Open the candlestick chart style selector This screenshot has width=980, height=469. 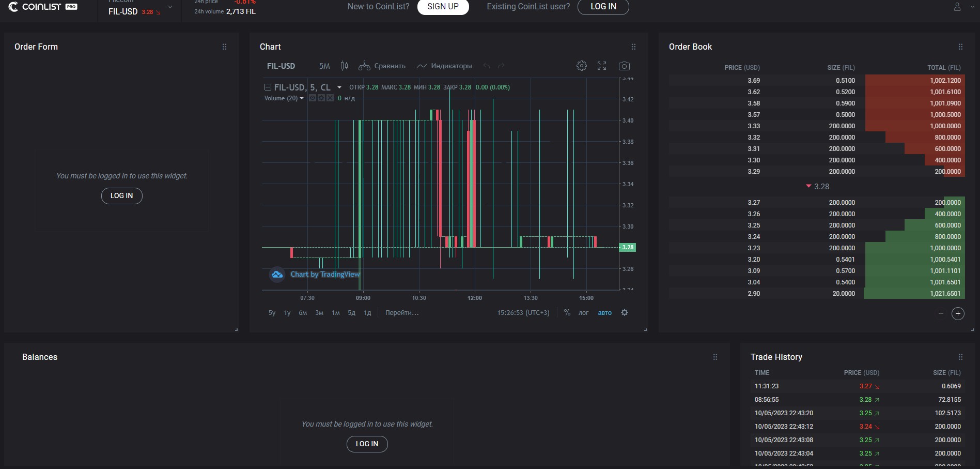(x=344, y=66)
